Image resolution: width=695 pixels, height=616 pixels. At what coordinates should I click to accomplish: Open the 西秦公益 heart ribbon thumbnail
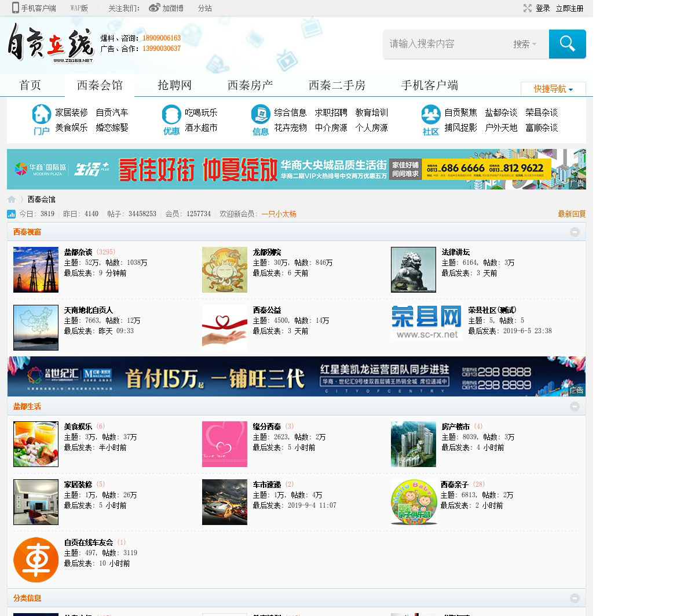(x=225, y=328)
